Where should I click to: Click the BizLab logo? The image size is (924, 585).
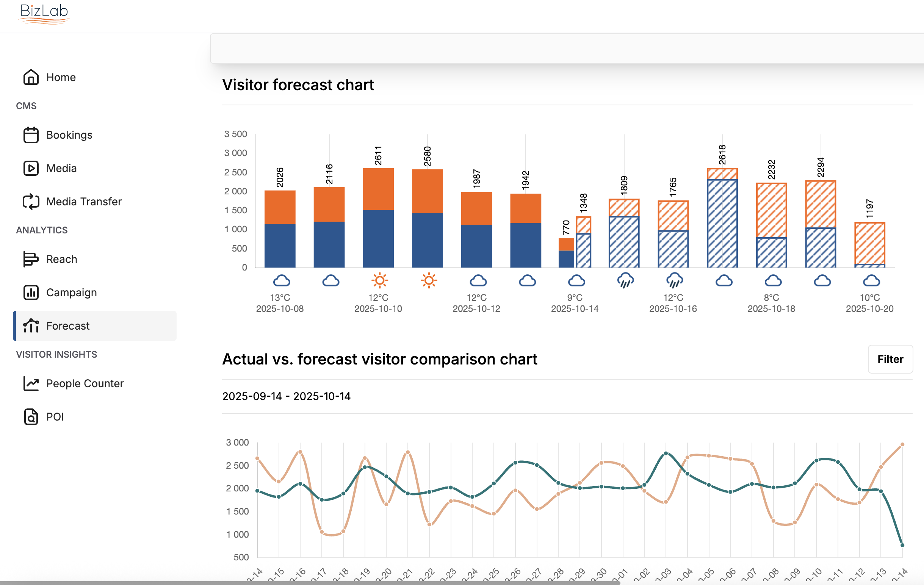tap(44, 13)
